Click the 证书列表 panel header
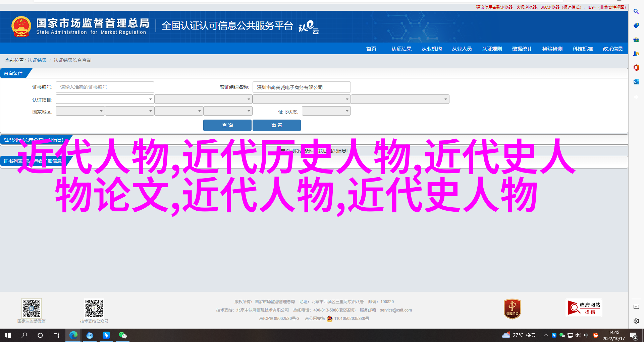 click(x=34, y=161)
